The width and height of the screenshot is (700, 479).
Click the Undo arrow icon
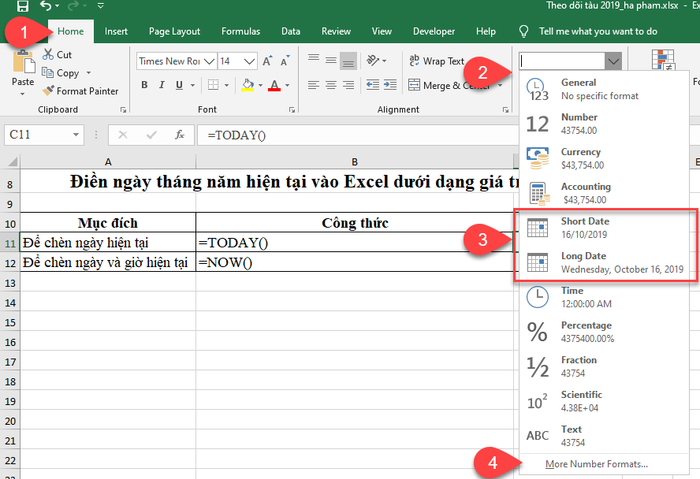(45, 5)
